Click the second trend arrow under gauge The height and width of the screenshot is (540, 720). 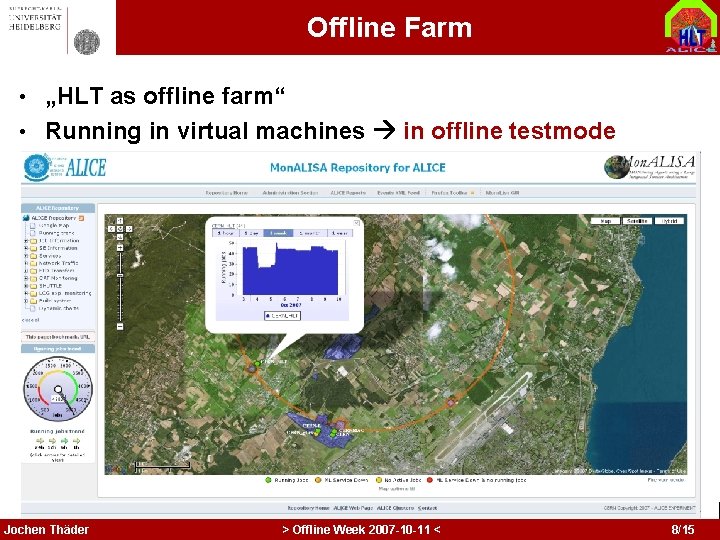[x=52, y=441]
